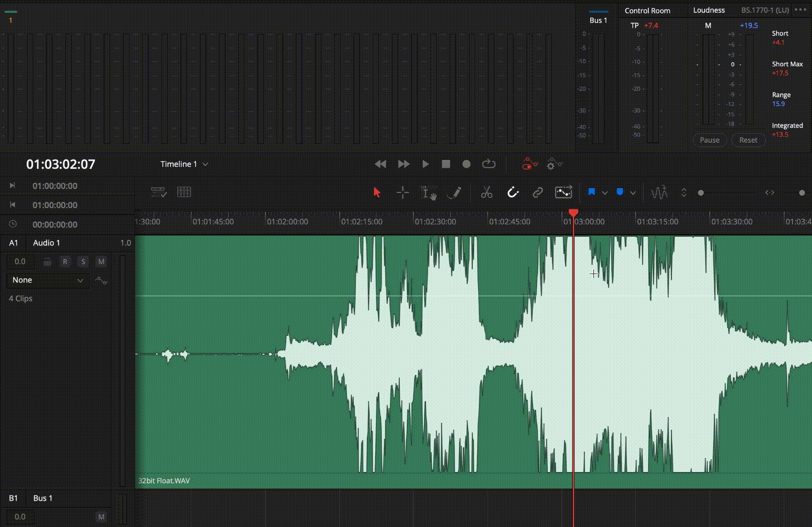Select the range selection tool
The height and width of the screenshot is (527, 812).
click(402, 192)
